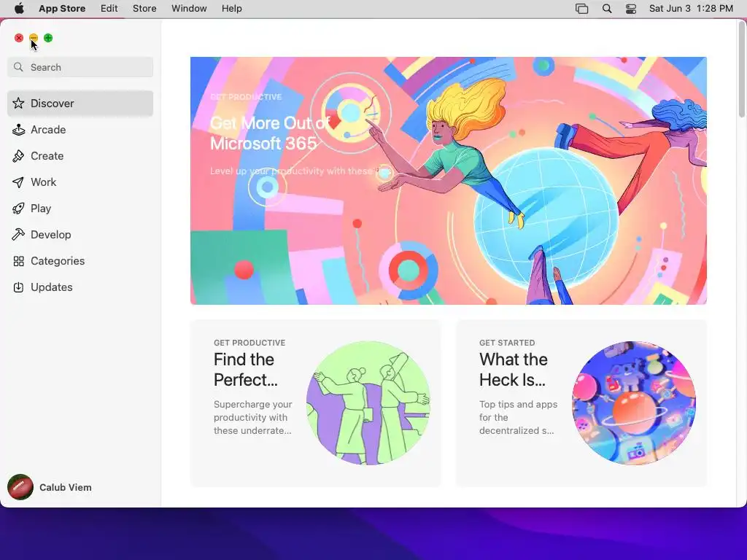Select Discover in the sidebar
Image resolution: width=747 pixels, height=560 pixels.
coord(80,104)
